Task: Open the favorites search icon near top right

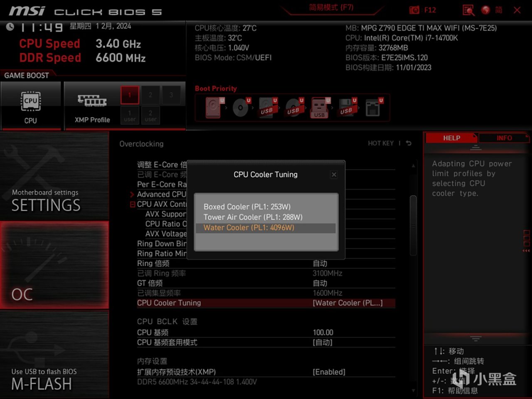Action: [468, 10]
